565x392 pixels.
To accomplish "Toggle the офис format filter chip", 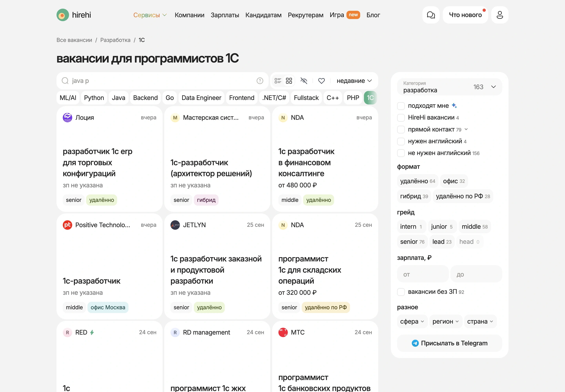I will click(454, 181).
